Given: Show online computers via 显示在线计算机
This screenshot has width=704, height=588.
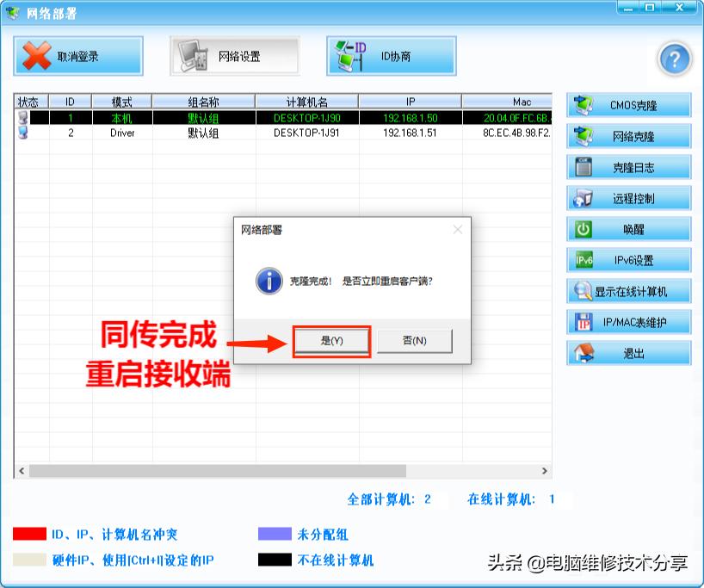Looking at the screenshot, I should [627, 290].
